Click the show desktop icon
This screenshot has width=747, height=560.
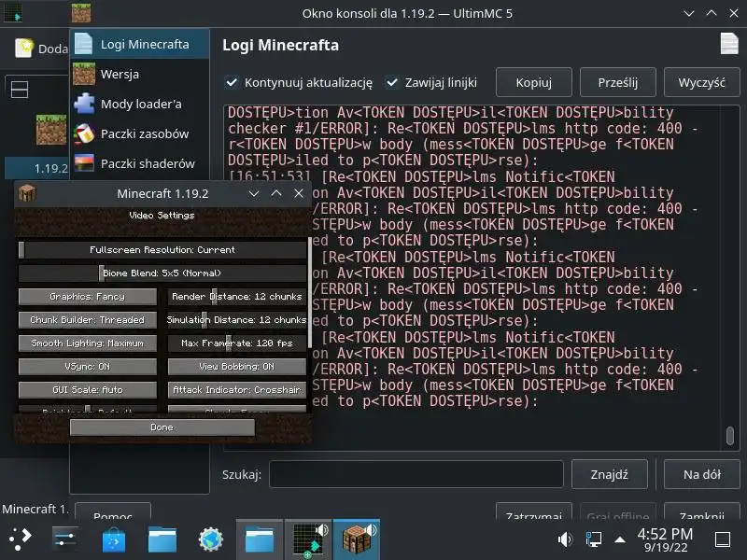723,539
